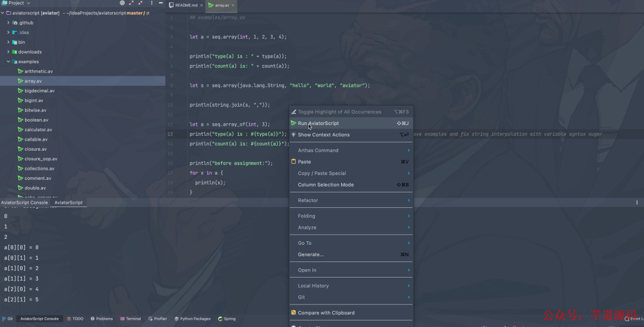Open boolean.av in project tree

coord(36,120)
